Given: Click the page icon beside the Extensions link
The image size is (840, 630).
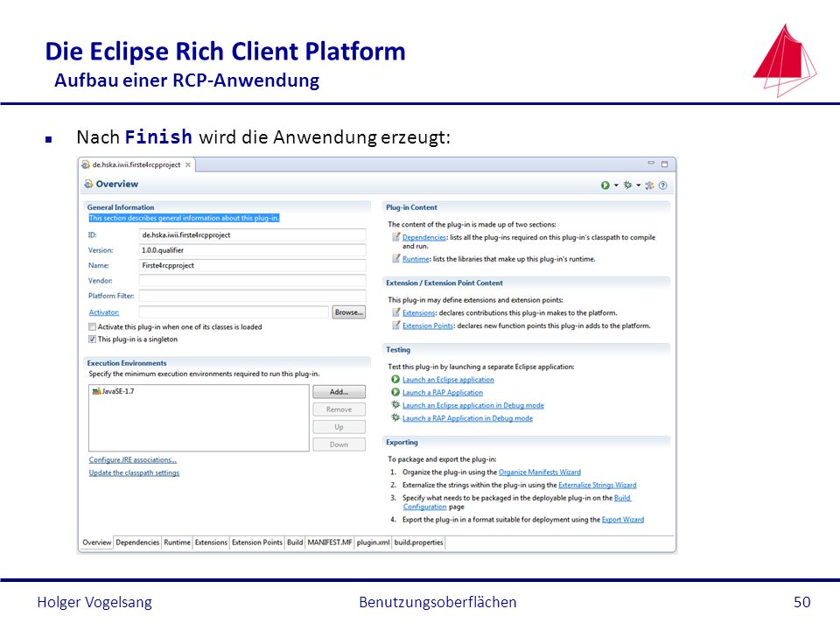Looking at the screenshot, I should (x=395, y=313).
